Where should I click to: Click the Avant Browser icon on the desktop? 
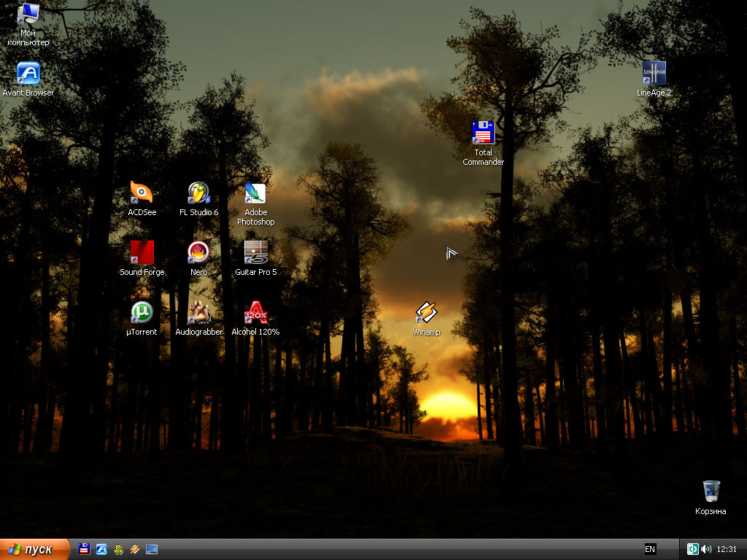(x=28, y=74)
